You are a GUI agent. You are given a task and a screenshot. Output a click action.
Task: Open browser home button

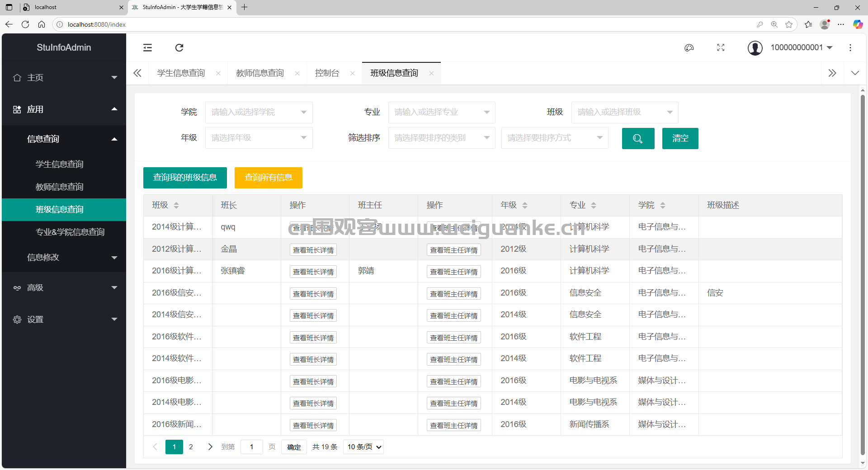[x=42, y=24]
